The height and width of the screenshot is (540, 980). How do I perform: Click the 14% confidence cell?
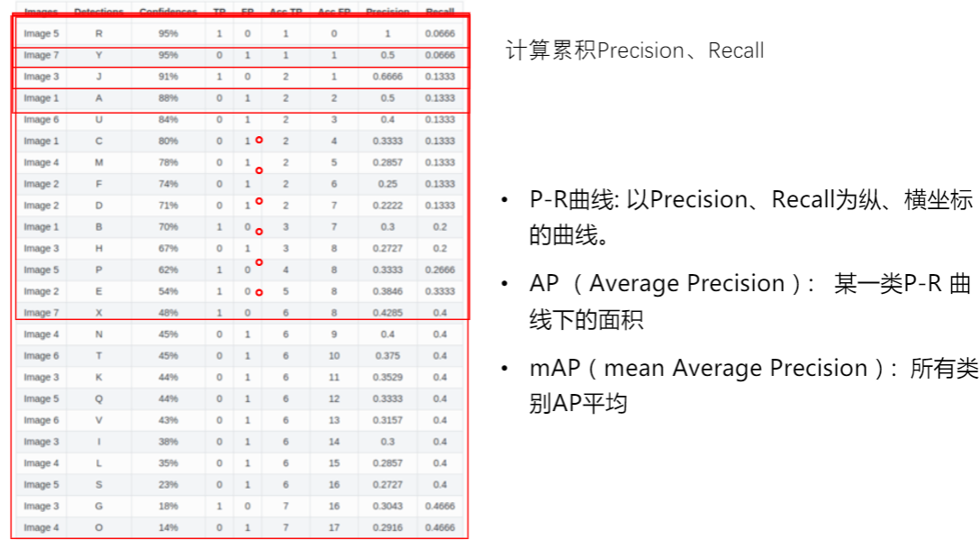168,527
